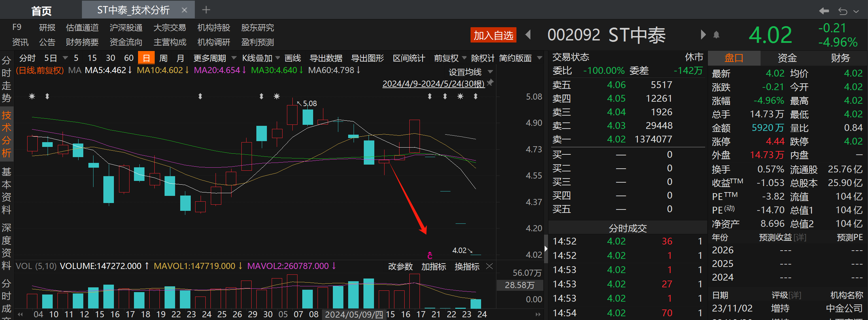This screenshot has width=868, height=320.
Task: Open the 财务摘要 menu item
Action: pyautogui.click(x=82, y=42)
